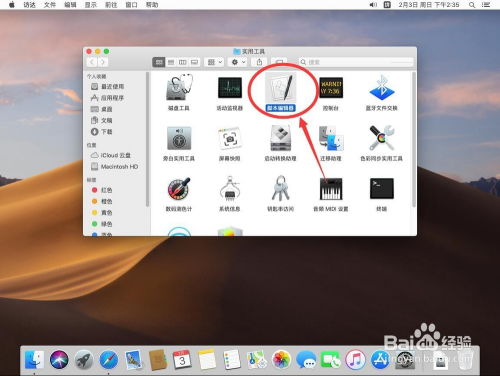The image size is (500, 376).
Task: Open Siri from the Dock
Action: click(59, 360)
